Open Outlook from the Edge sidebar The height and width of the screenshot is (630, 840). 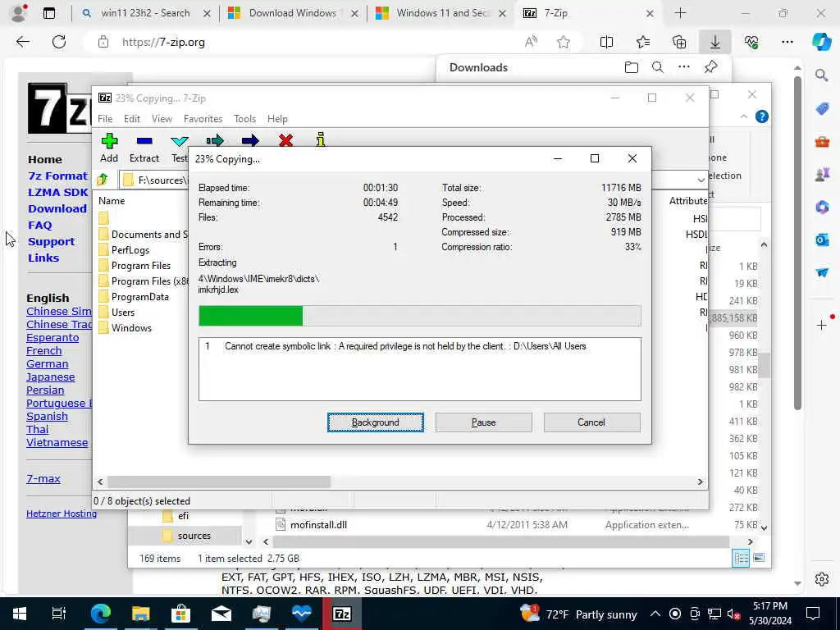coord(822,240)
